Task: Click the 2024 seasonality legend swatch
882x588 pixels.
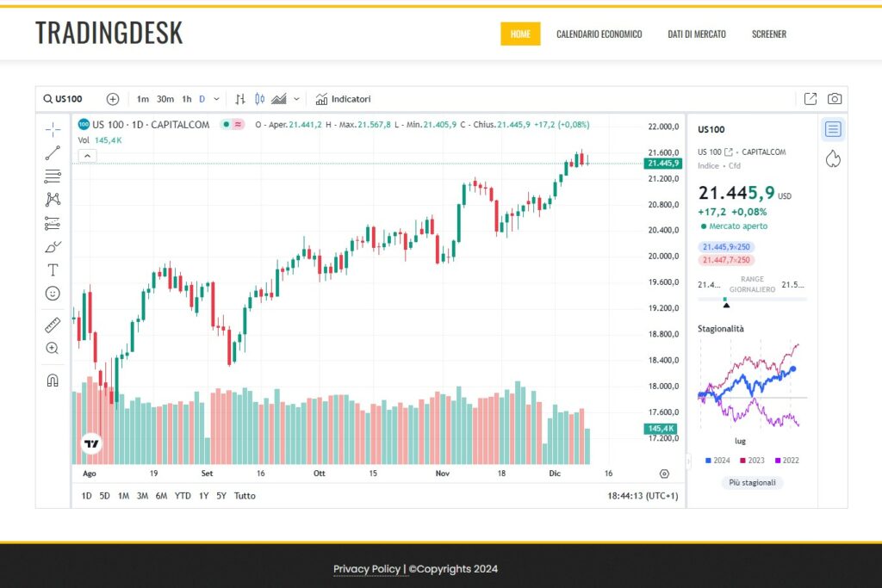Action: (708, 461)
